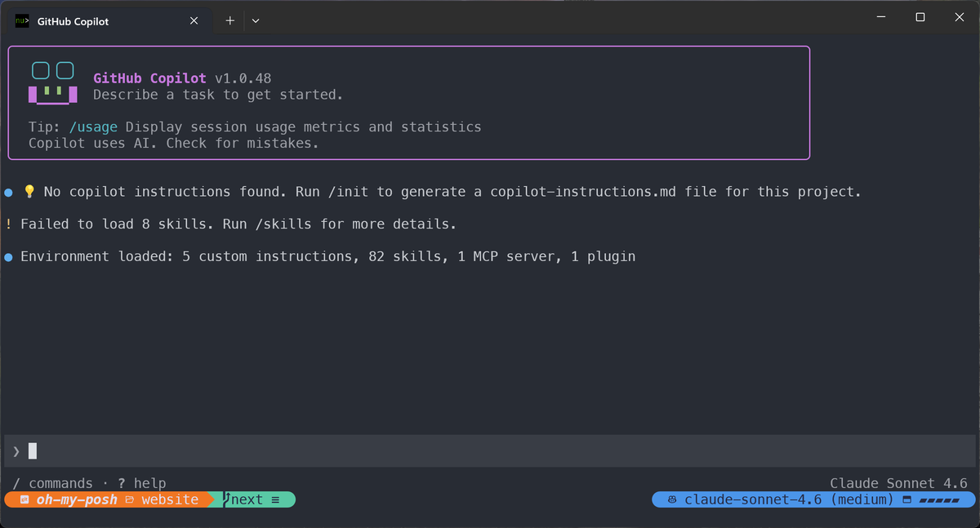Close the GitHub Copilot tab
Screen dimensions: 980x528
pos(194,21)
